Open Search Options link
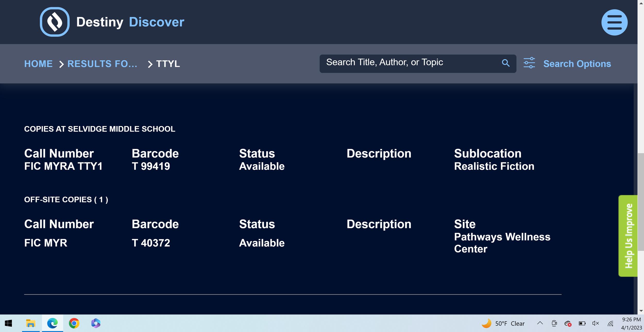 pyautogui.click(x=577, y=64)
